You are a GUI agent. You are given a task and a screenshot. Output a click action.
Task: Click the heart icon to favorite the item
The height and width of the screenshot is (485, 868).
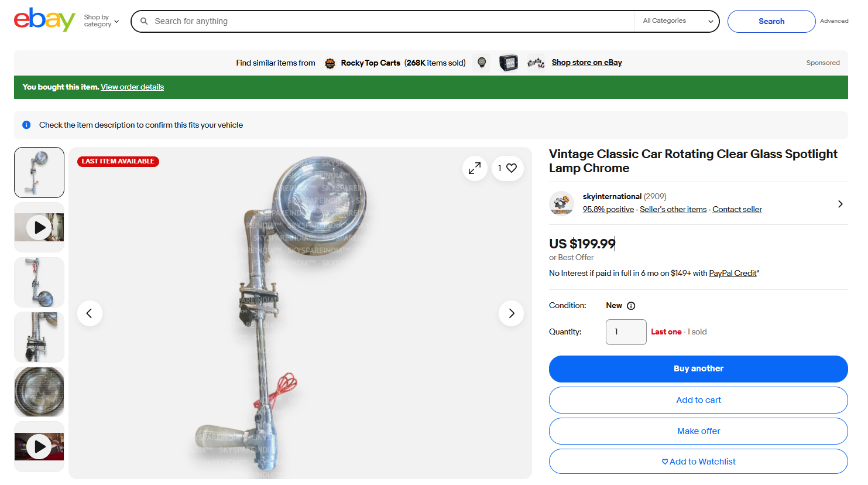(511, 168)
